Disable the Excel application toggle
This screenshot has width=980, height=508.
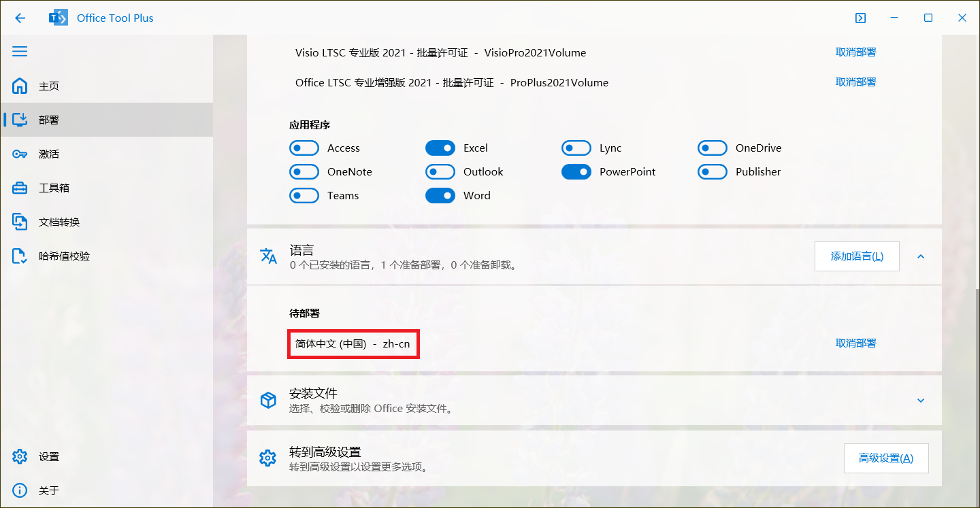tap(440, 148)
